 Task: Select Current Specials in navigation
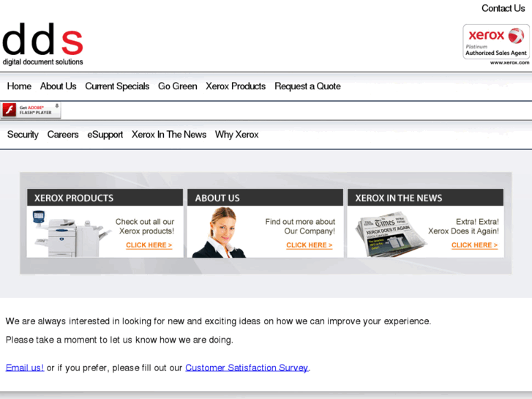(117, 86)
